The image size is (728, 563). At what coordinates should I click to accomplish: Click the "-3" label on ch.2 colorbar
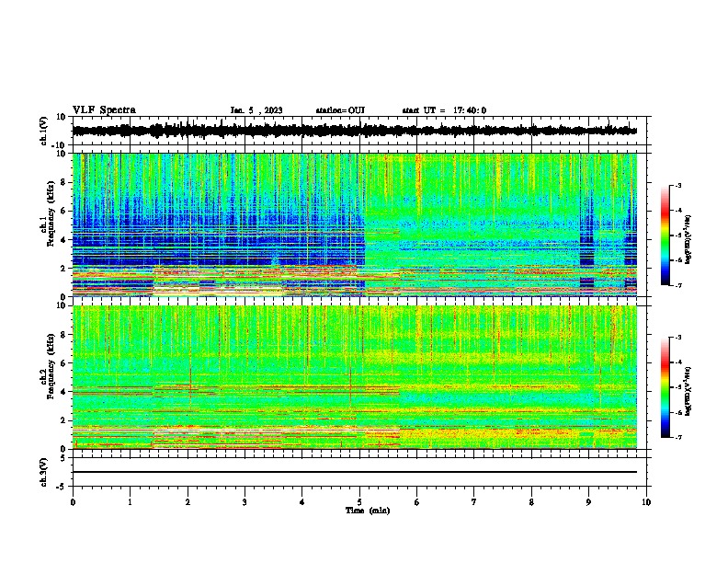(x=678, y=338)
